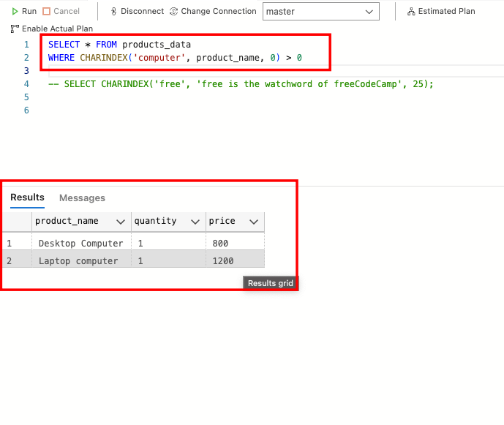Screen dimensions: 504x425
Task: Cancel the running query
Action: click(61, 11)
